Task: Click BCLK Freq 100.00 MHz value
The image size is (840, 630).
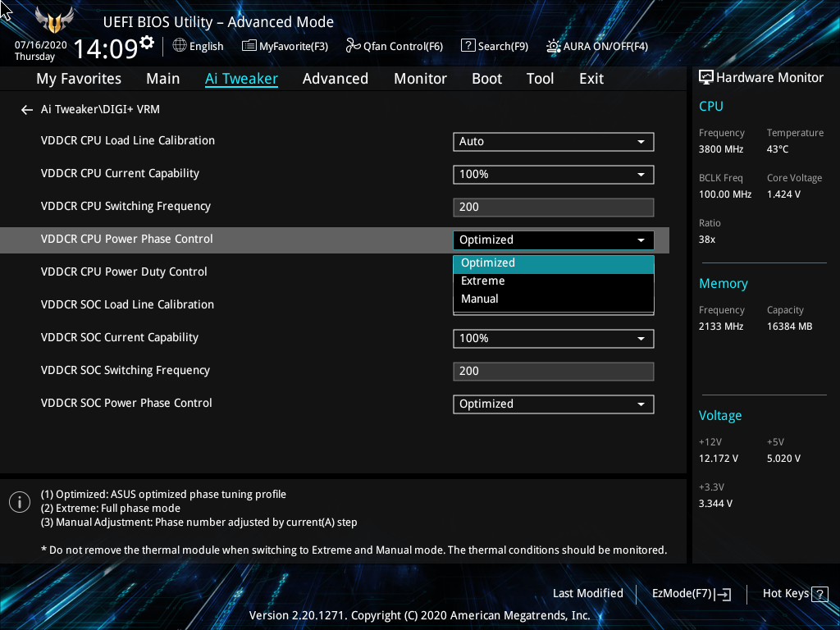Action: coord(725,194)
